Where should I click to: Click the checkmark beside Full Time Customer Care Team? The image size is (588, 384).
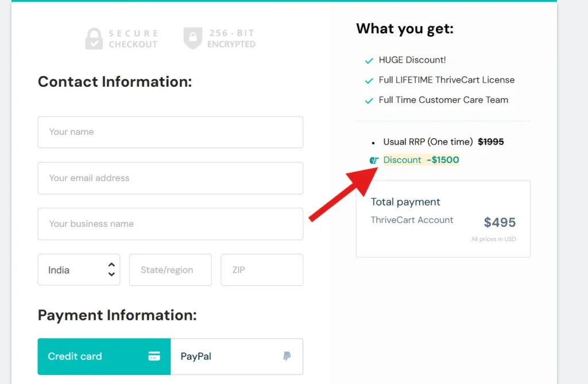(368, 100)
